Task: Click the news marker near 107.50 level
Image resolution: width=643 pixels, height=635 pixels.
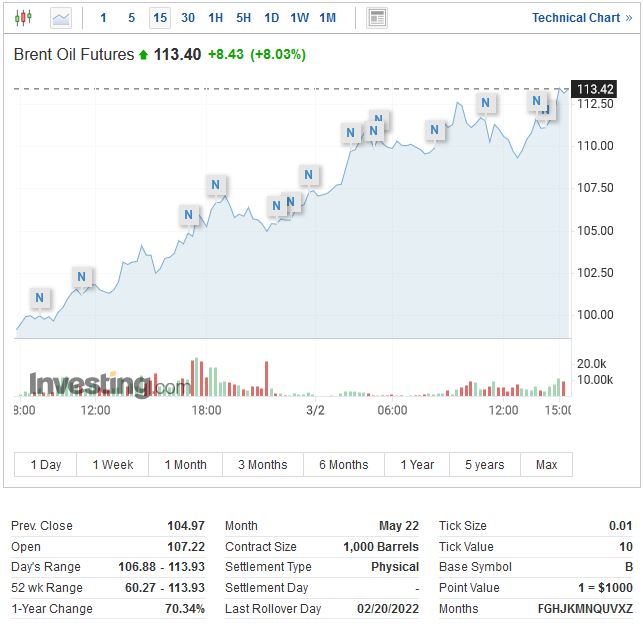Action: [216, 185]
